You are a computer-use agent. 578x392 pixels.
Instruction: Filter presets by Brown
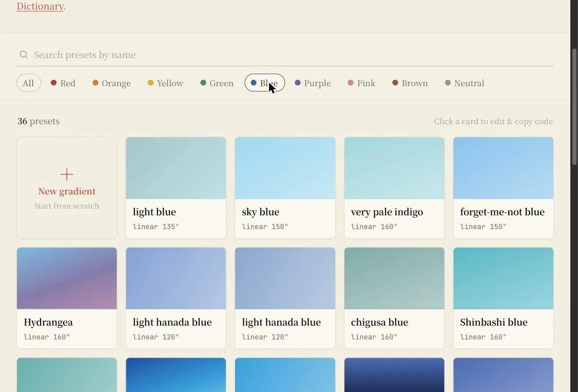click(410, 83)
